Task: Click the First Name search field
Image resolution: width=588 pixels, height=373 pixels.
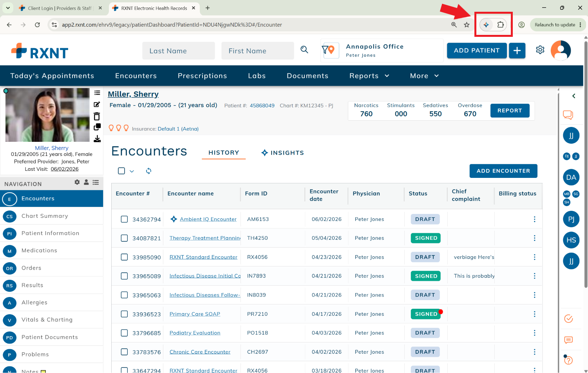Action: click(x=258, y=51)
